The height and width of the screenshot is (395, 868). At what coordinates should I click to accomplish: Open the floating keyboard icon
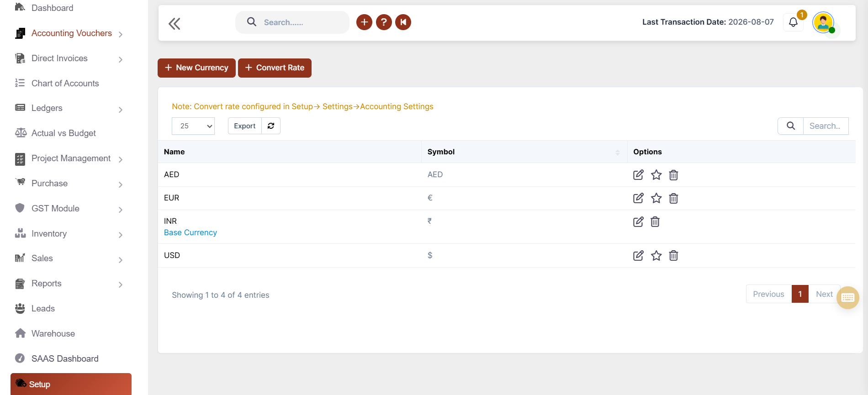pyautogui.click(x=848, y=298)
